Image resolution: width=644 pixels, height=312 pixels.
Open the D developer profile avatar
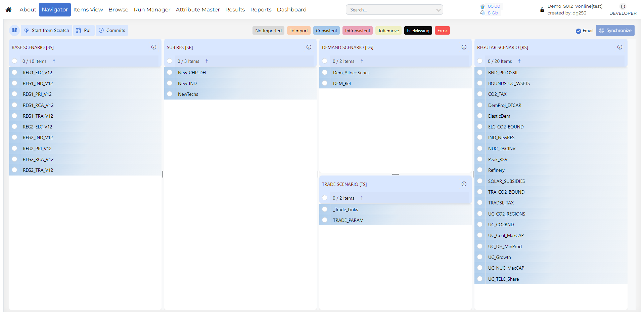[x=623, y=6]
